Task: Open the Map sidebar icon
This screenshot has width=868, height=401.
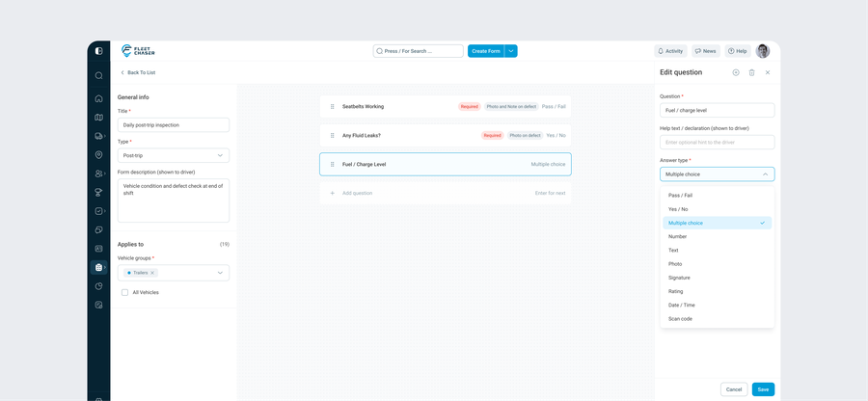Action: pyautogui.click(x=98, y=118)
